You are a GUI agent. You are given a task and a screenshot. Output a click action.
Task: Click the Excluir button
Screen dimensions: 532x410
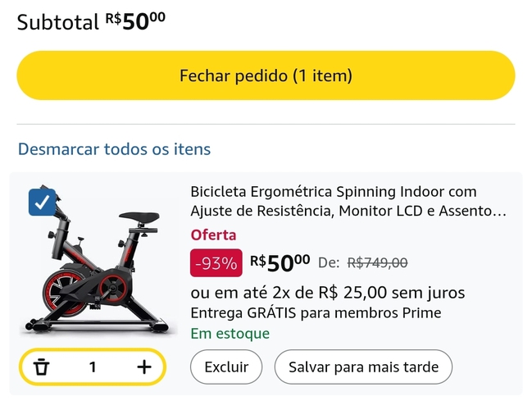[x=225, y=367]
